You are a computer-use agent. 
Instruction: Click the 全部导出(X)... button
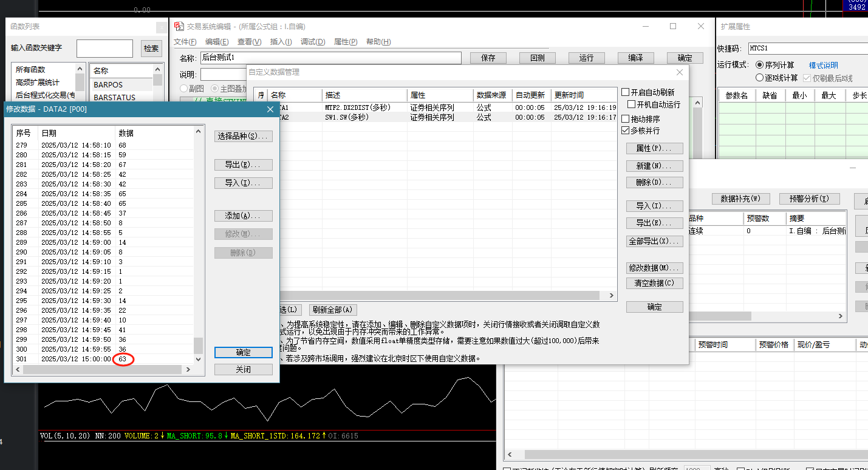[655, 241]
